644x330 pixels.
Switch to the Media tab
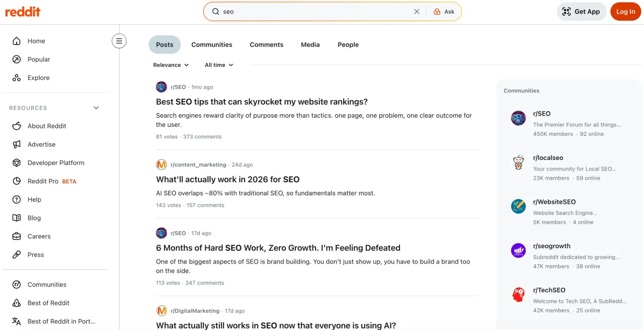pyautogui.click(x=310, y=45)
